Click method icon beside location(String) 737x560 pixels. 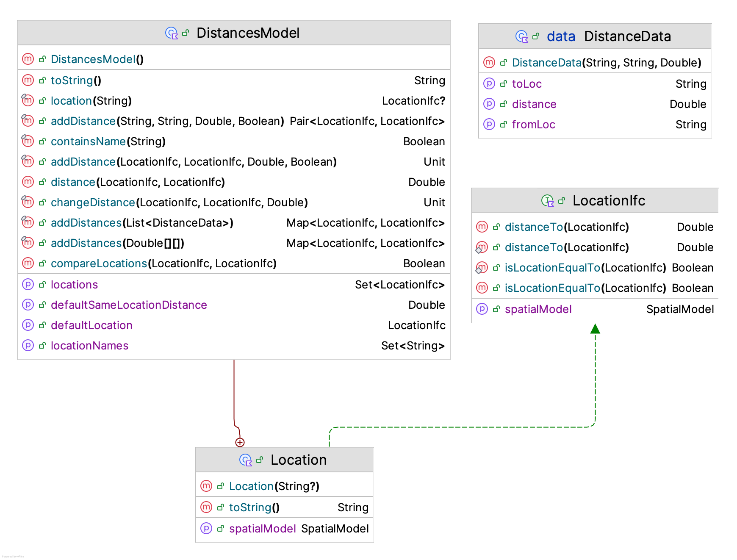point(28,100)
